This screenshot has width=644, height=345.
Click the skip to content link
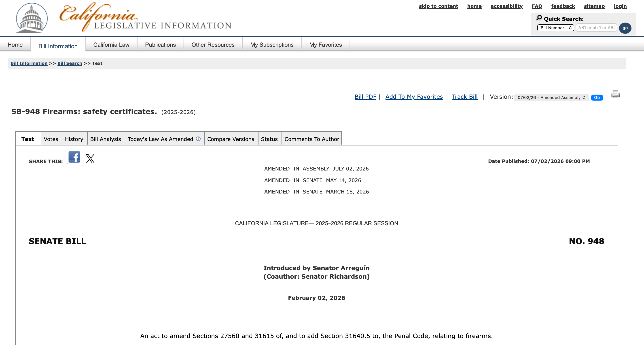click(439, 6)
